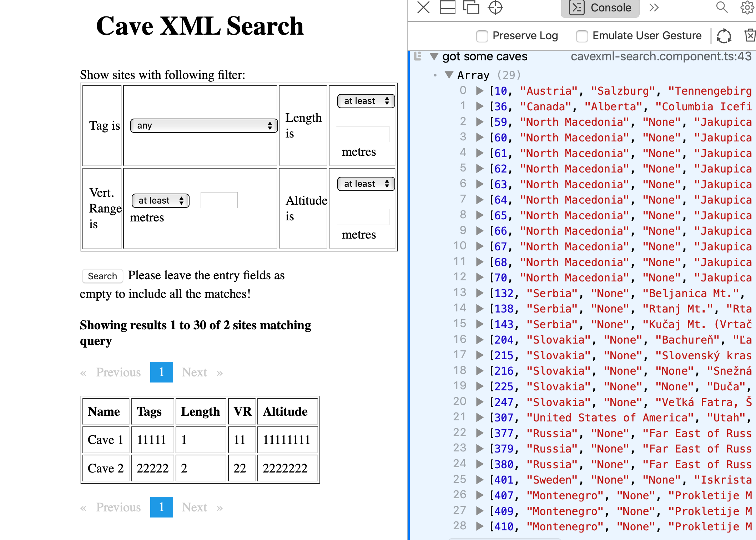Open inspector settings gear

(747, 7)
